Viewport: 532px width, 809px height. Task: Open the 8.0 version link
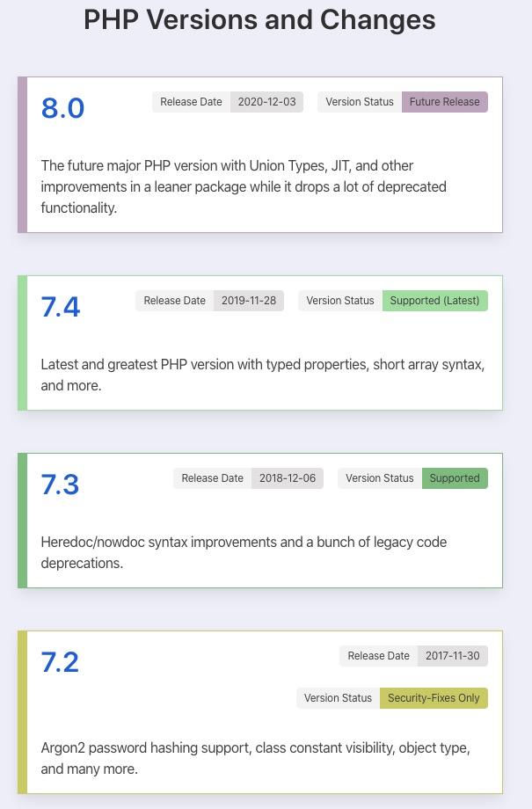tap(62, 108)
